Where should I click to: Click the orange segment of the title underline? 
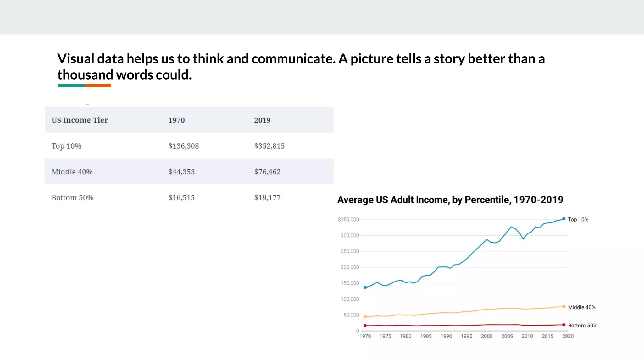[98, 85]
